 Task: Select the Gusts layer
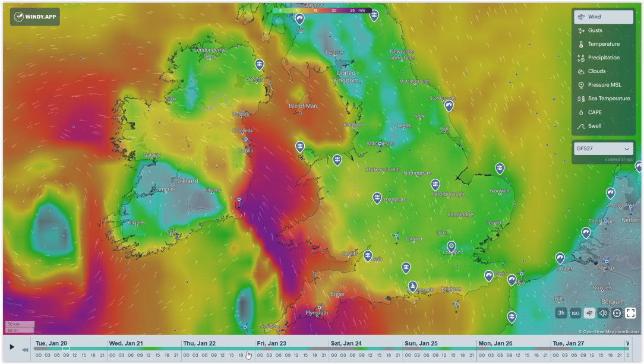pos(603,30)
